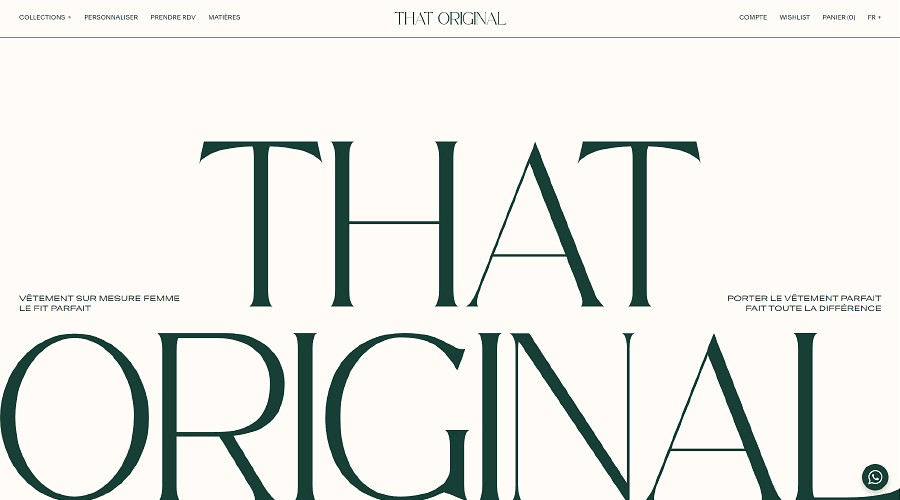900x500 pixels.
Task: Click the VÊTEMENT SUR MESURE FEMME text
Action: point(99,298)
